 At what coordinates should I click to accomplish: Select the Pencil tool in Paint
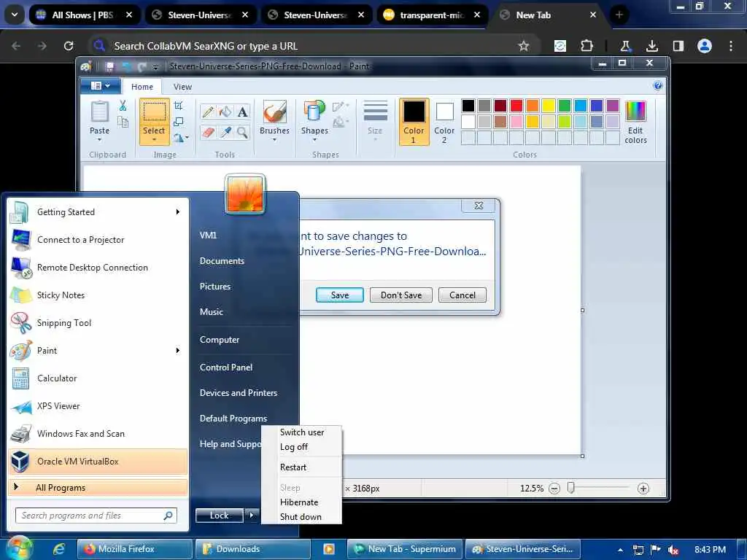click(x=208, y=112)
